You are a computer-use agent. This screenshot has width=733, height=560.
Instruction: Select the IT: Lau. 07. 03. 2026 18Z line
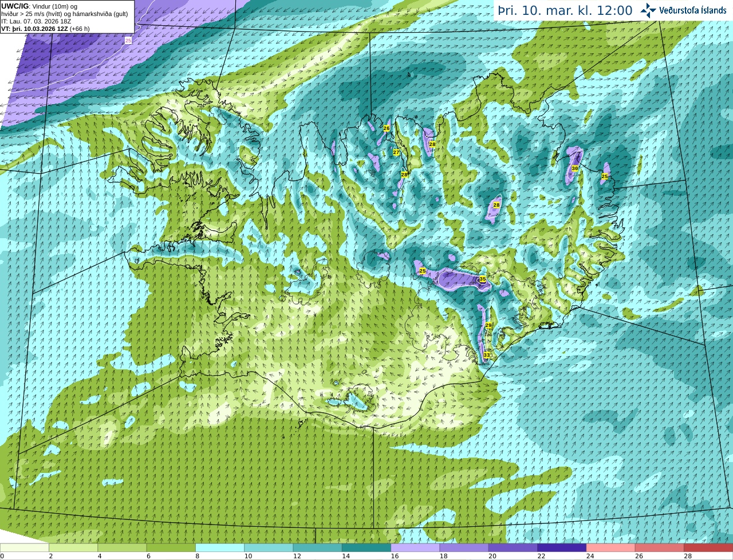(x=36, y=21)
